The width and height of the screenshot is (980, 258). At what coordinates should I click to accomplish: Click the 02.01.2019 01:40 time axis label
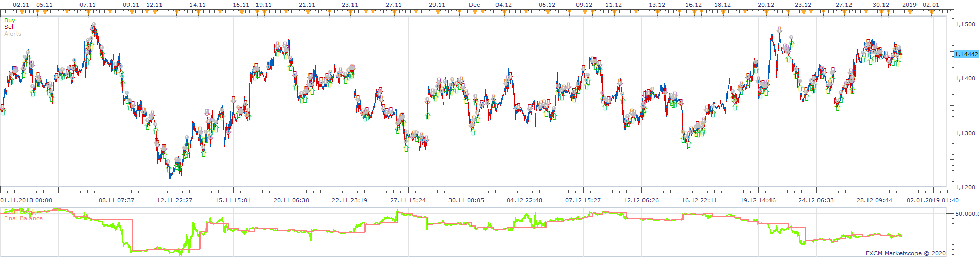933,200
